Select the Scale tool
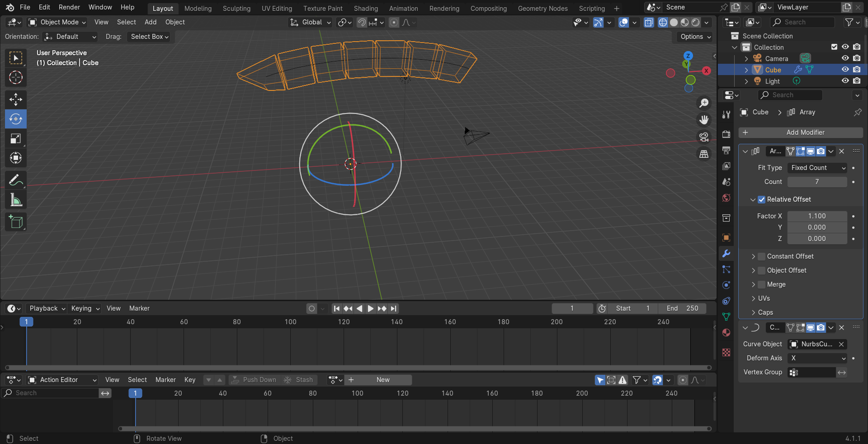The height and width of the screenshot is (444, 868). [16, 138]
